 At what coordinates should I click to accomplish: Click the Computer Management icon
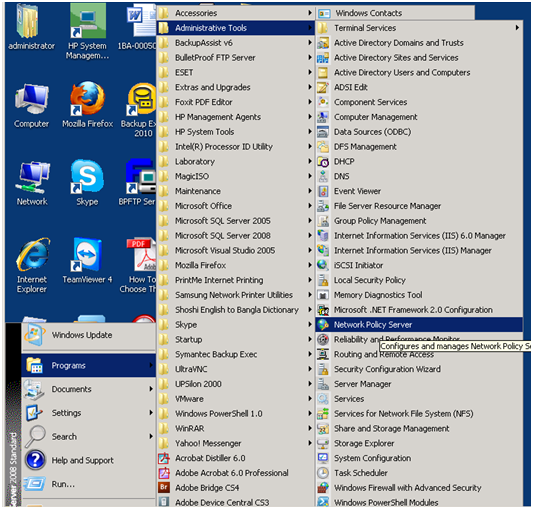[323, 117]
